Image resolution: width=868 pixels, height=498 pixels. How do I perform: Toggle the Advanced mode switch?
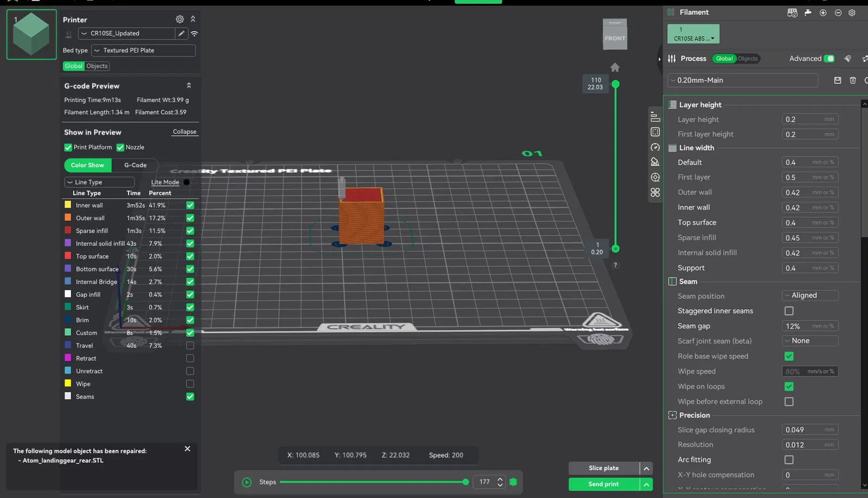[829, 59]
